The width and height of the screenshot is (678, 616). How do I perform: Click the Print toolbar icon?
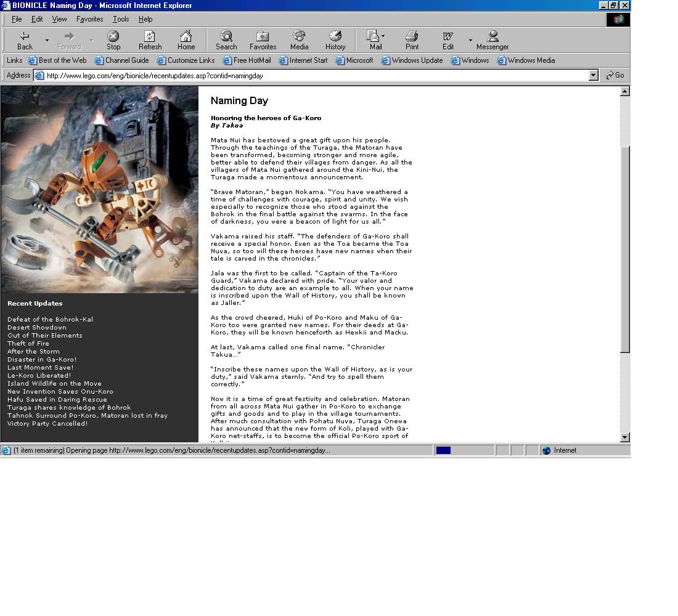pos(412,37)
